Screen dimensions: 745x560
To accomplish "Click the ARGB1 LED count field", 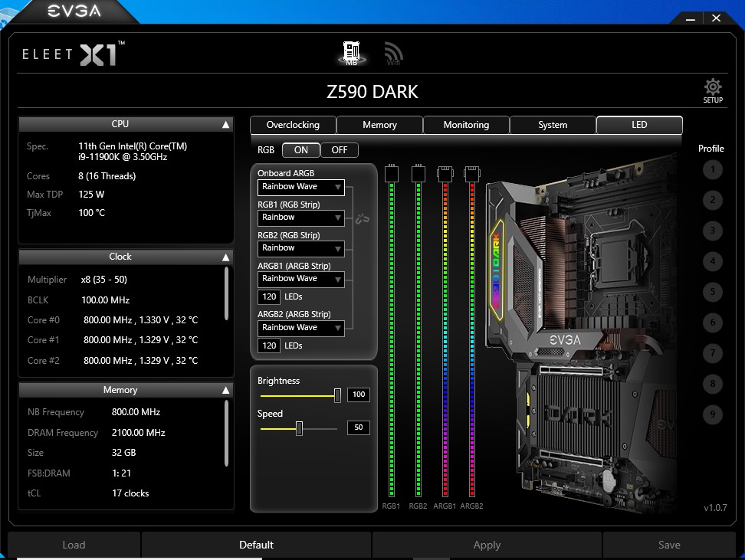I will tap(269, 297).
